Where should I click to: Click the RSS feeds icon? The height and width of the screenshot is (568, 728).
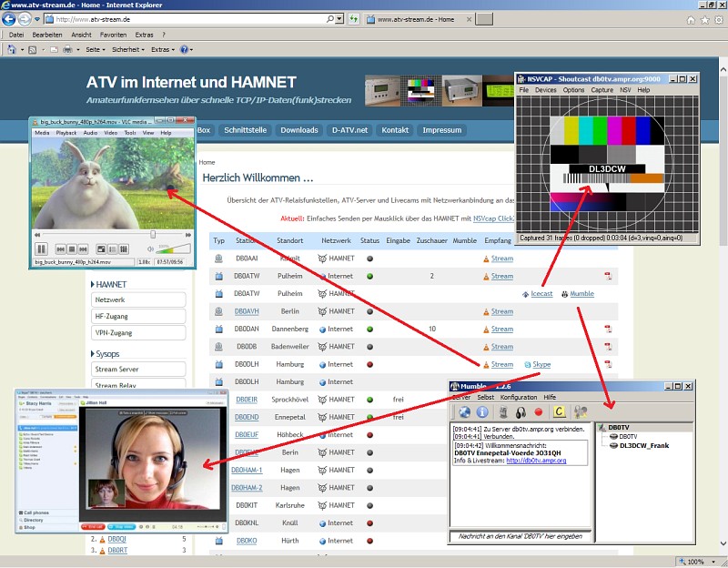pyautogui.click(x=33, y=50)
